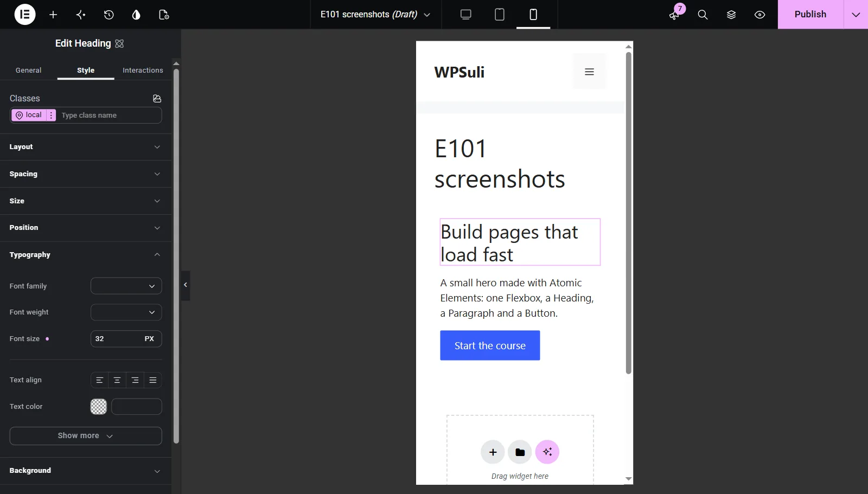Open the Text color swatch

click(98, 407)
